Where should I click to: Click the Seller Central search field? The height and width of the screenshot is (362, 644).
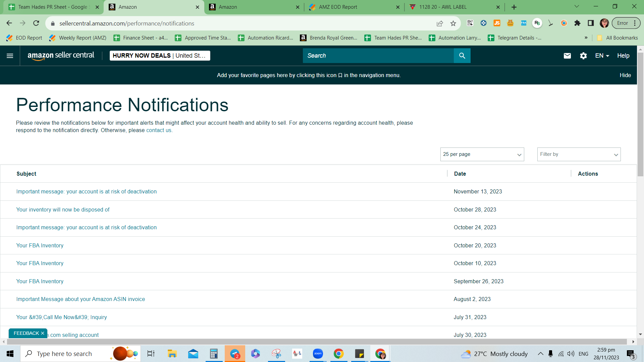378,56
